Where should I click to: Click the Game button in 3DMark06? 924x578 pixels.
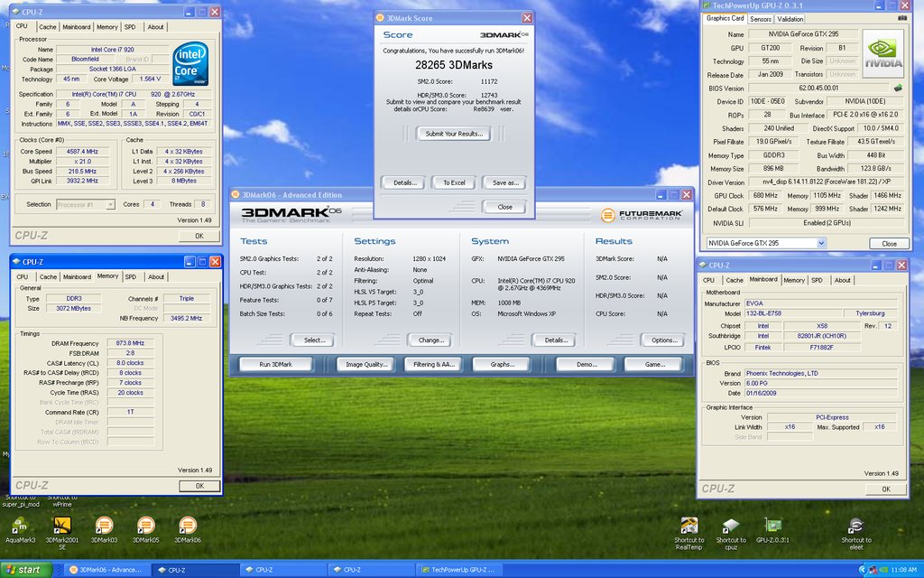point(654,365)
